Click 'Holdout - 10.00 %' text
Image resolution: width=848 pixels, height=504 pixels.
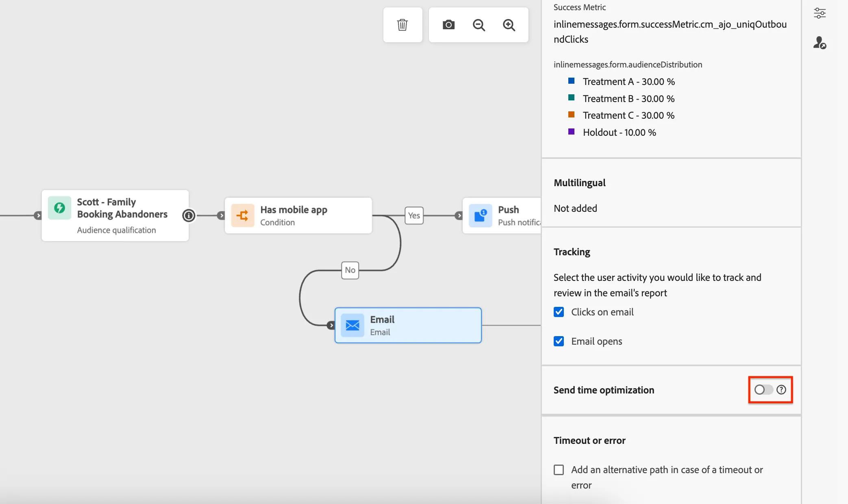pyautogui.click(x=619, y=133)
